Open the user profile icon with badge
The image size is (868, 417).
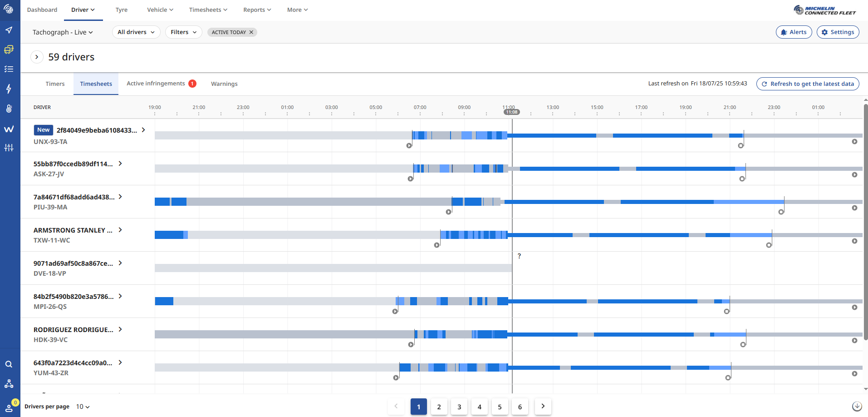[9, 407]
